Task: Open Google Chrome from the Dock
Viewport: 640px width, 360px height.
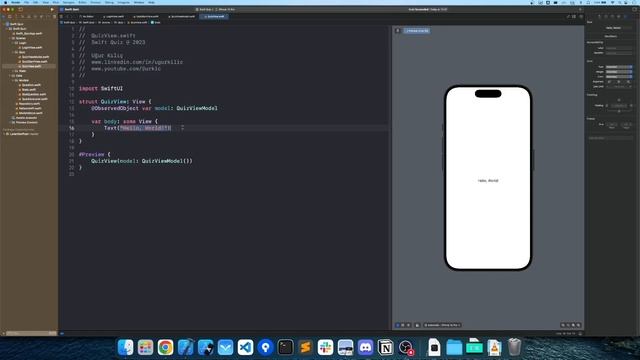Action: pos(165,347)
